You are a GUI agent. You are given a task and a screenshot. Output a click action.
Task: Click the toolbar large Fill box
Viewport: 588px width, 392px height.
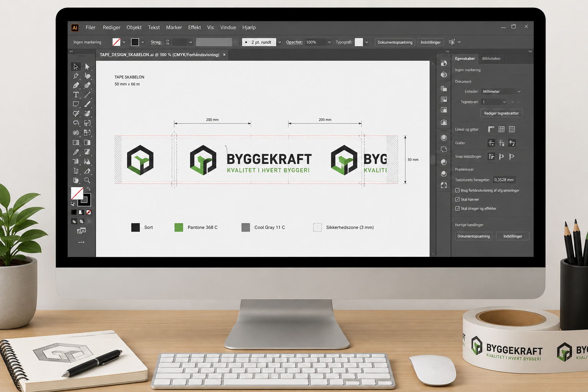tap(77, 193)
